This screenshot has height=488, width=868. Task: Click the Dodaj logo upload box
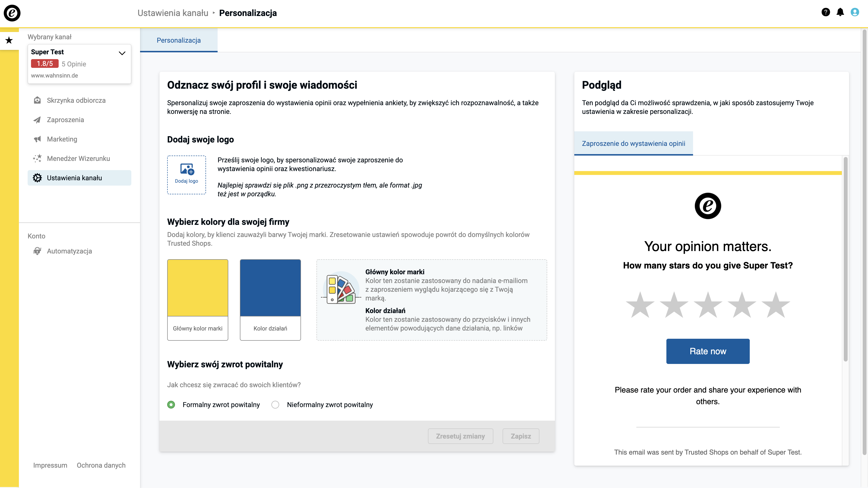[x=186, y=175]
